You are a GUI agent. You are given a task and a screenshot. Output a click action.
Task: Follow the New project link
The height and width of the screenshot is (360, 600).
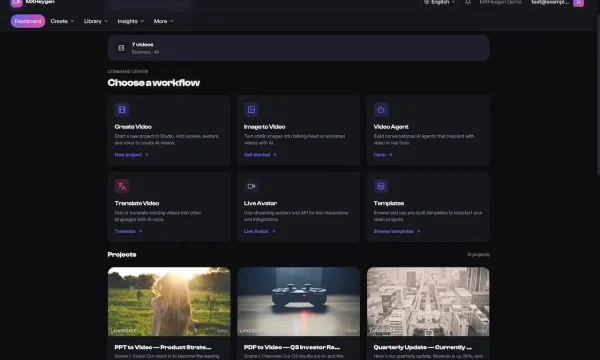pos(131,155)
